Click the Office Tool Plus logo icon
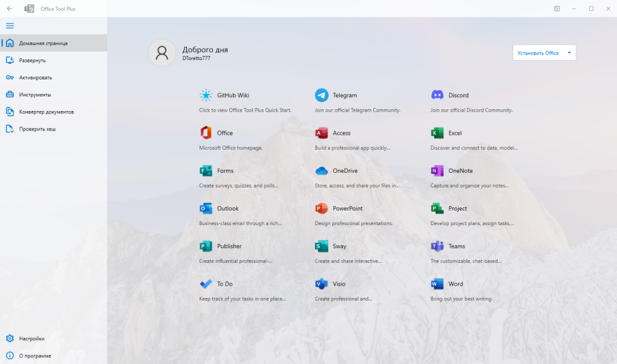This screenshot has width=617, height=364. tap(29, 8)
